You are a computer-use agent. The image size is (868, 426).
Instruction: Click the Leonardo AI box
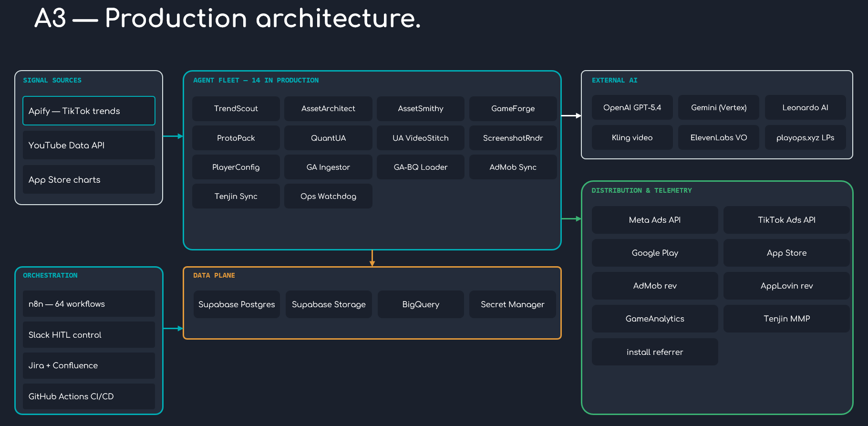(x=805, y=107)
